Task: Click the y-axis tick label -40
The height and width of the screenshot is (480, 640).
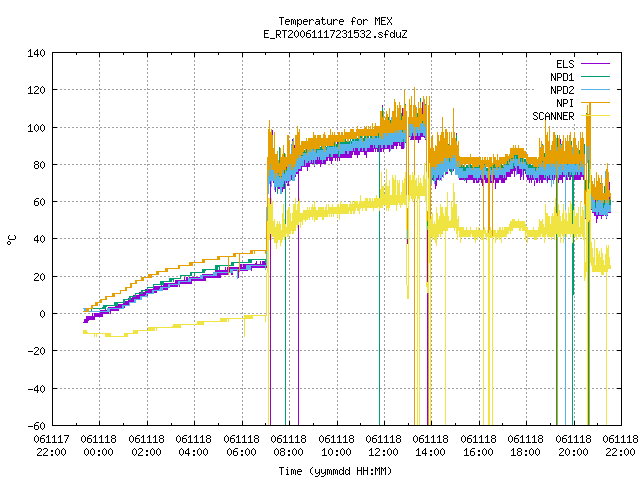Action: tap(36, 389)
